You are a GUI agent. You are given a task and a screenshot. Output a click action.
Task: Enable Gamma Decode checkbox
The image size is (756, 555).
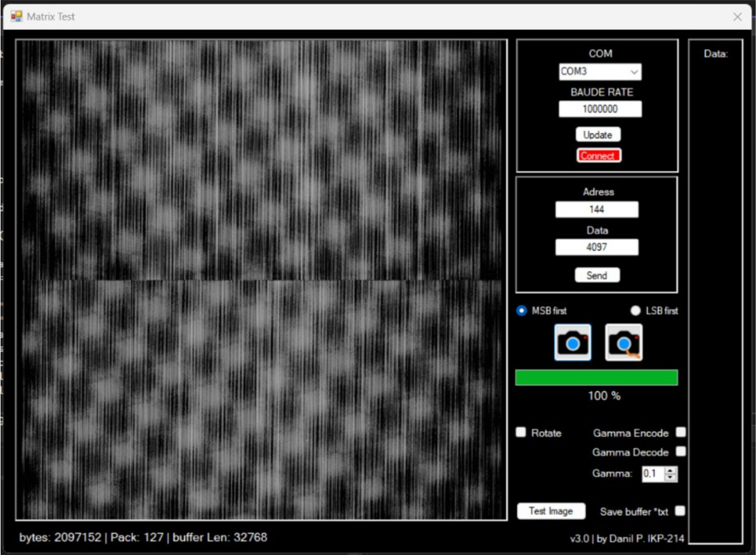point(681,452)
